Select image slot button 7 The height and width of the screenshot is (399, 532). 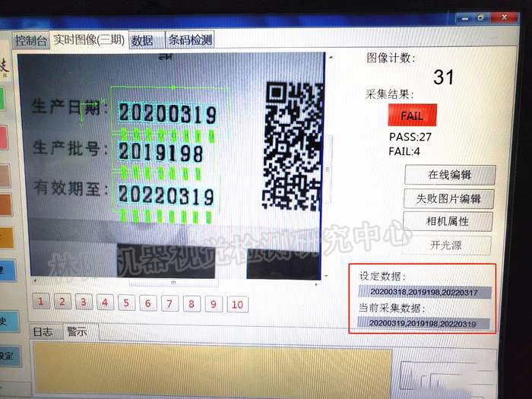[x=169, y=304]
